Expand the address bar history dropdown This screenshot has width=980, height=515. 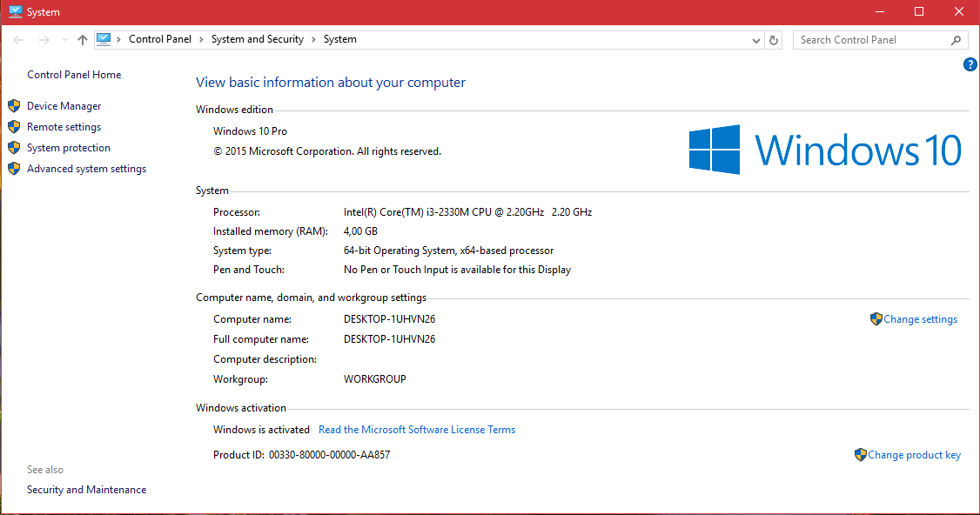[x=755, y=40]
